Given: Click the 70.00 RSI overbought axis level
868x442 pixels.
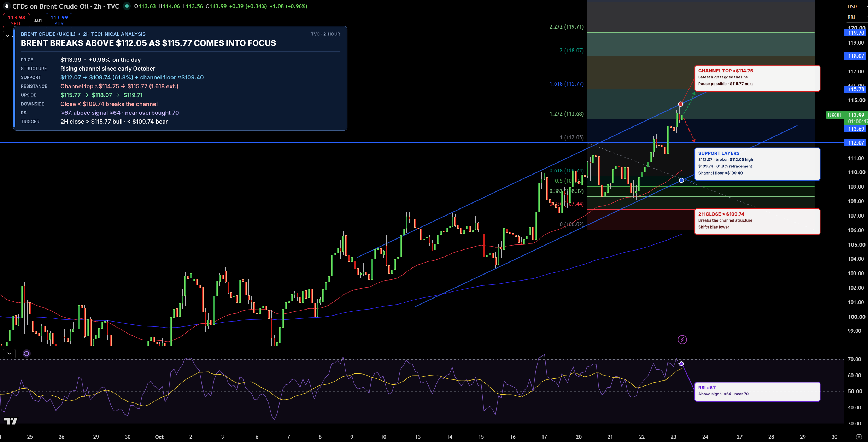Looking at the screenshot, I should pos(854,359).
